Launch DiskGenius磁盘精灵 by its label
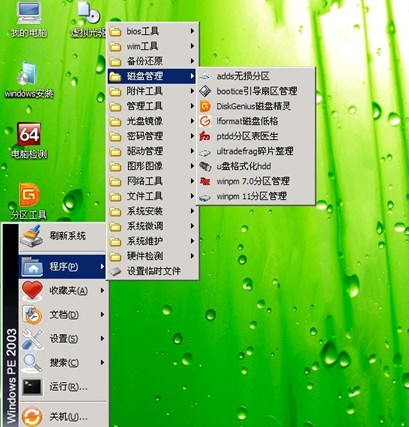 tap(253, 106)
